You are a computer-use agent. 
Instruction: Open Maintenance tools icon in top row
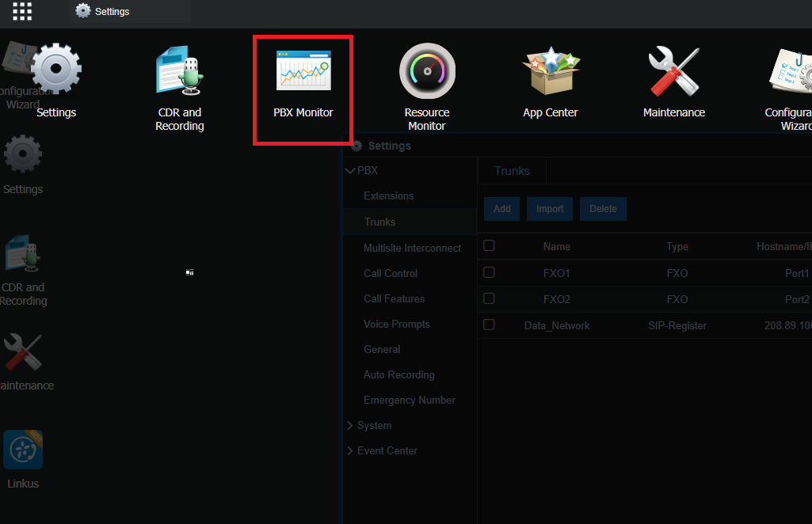click(x=673, y=71)
